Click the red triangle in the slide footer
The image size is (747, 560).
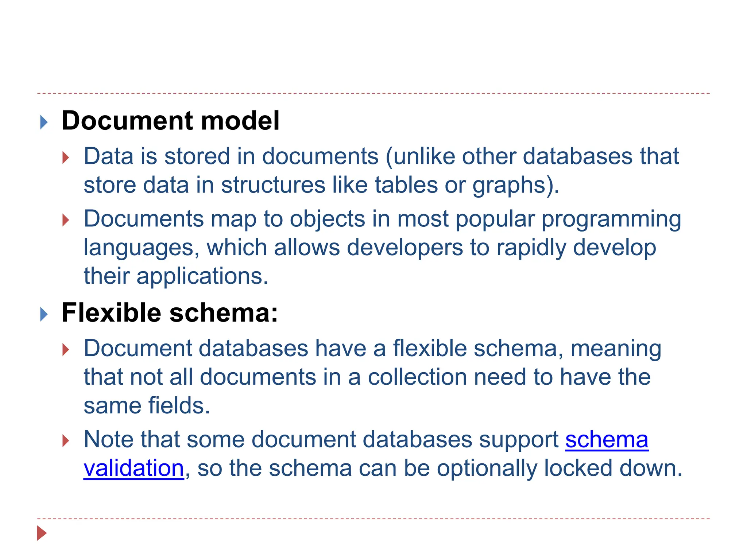pyautogui.click(x=42, y=533)
